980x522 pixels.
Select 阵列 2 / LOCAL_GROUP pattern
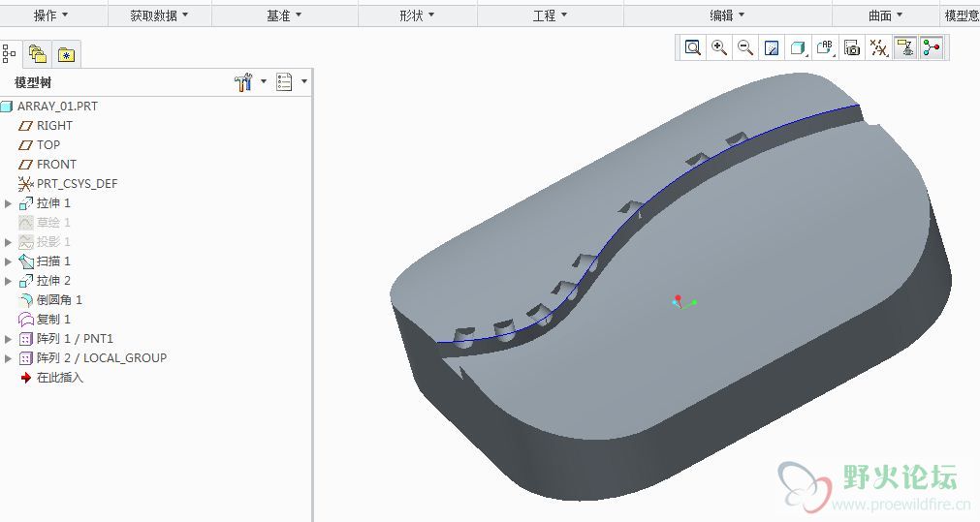[102, 357]
